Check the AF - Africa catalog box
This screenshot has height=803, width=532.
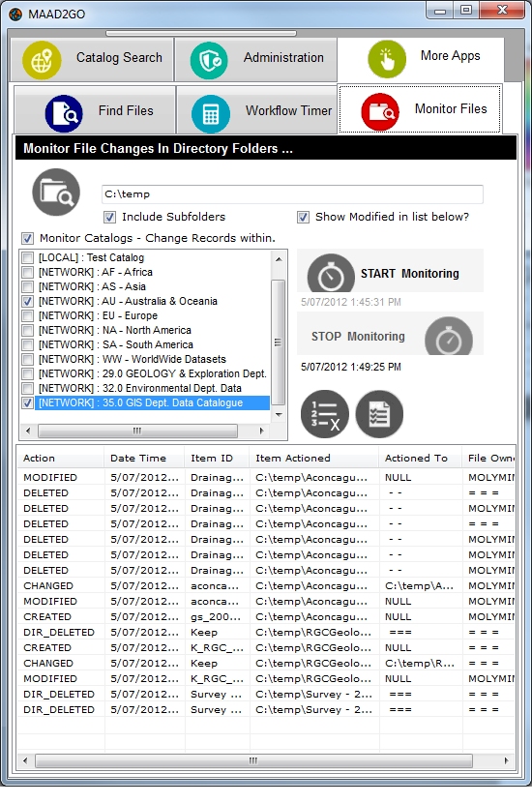pyautogui.click(x=28, y=272)
